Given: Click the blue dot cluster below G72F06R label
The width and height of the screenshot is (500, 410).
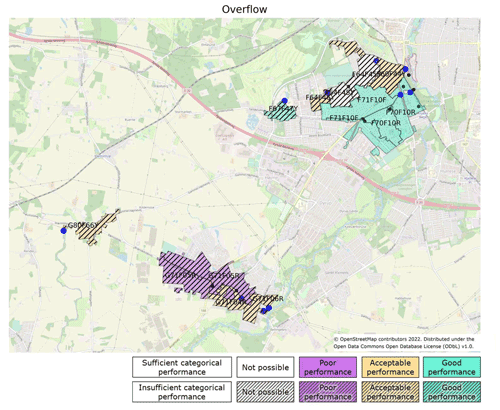Looking at the screenshot, I should click(x=266, y=309).
